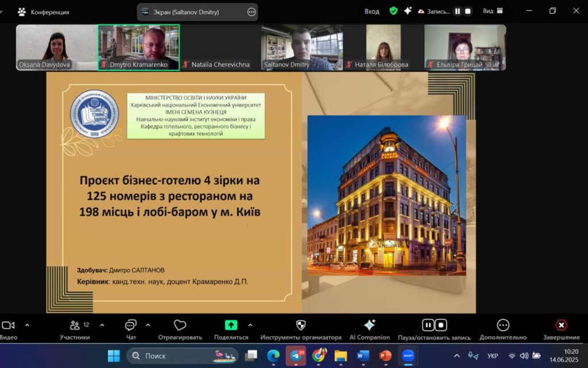Image resolution: width=588 pixels, height=368 pixels.
Task: Click the Отреагировать heart reactions icon
Action: coord(180,325)
